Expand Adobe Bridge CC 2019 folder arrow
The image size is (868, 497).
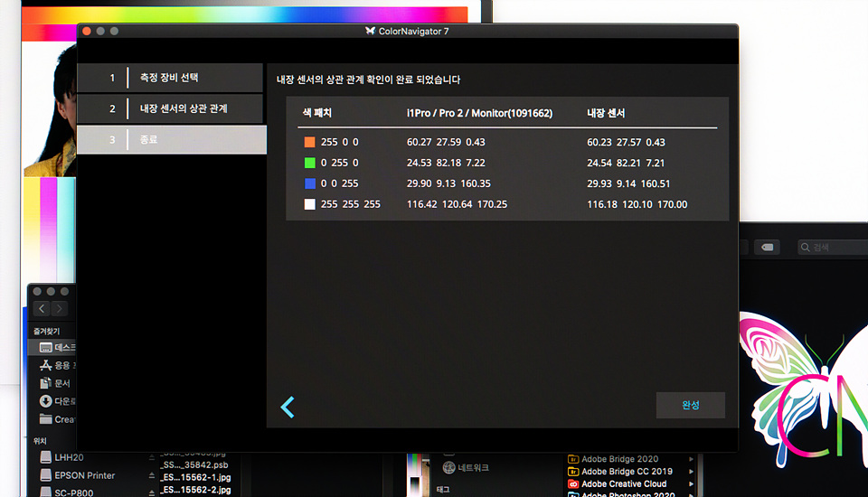coord(691,472)
